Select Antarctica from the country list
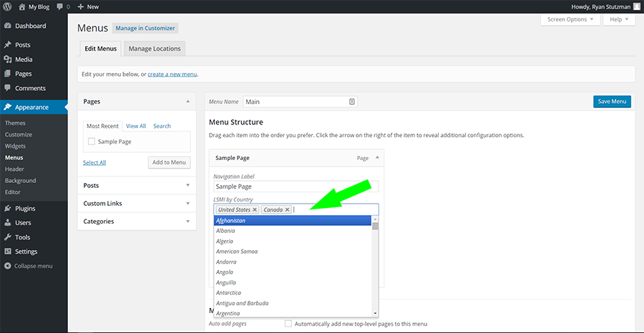The width and height of the screenshot is (644, 333). coord(293,293)
